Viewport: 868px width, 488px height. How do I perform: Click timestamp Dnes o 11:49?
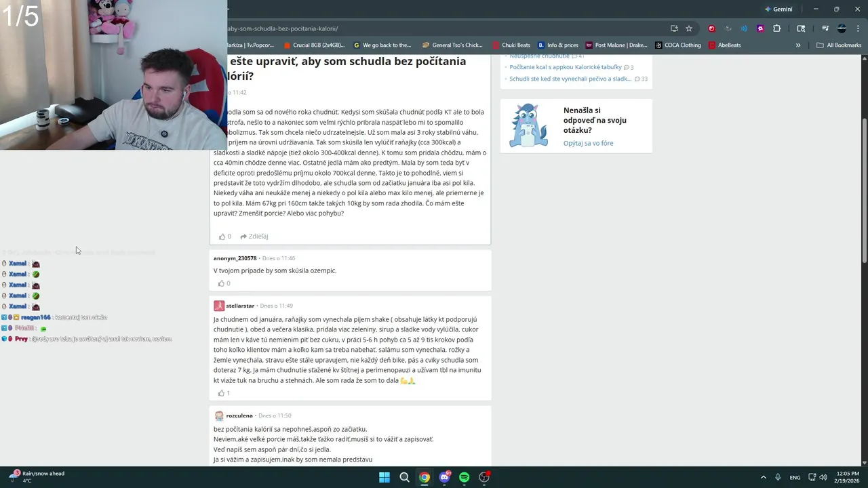point(276,306)
